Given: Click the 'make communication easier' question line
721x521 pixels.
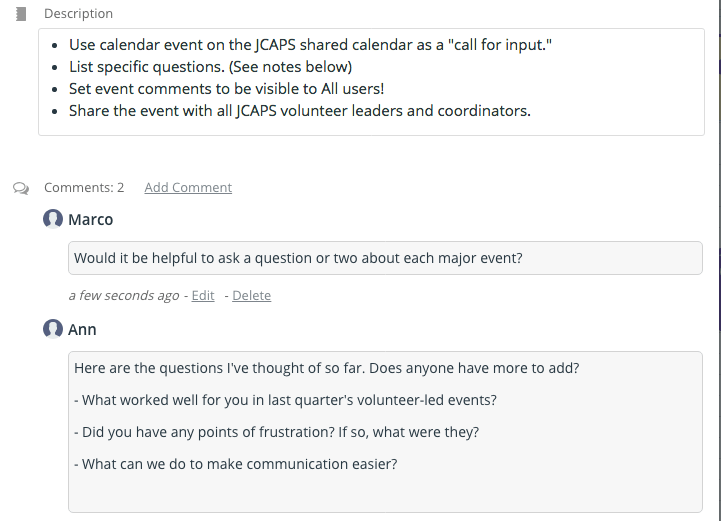Looking at the screenshot, I should 235,464.
